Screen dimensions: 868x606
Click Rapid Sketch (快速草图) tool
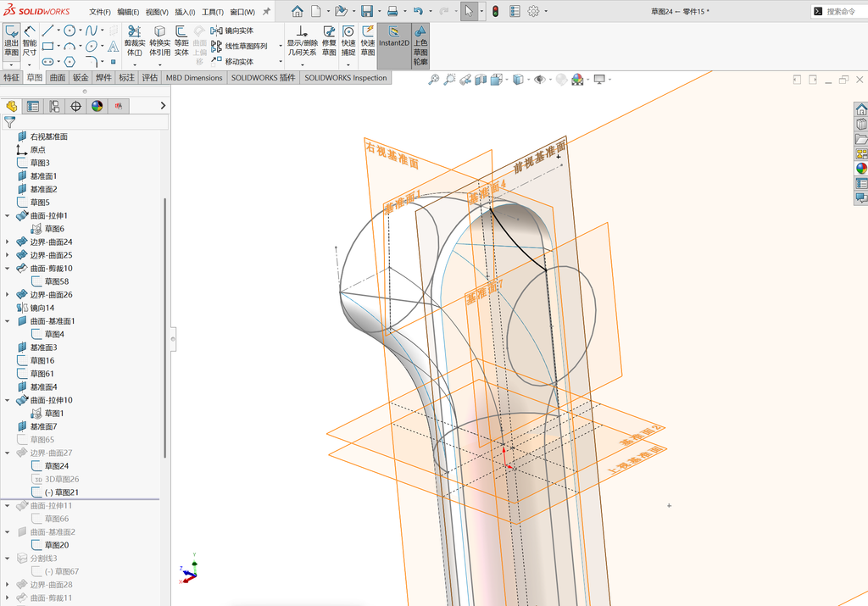tap(368, 42)
